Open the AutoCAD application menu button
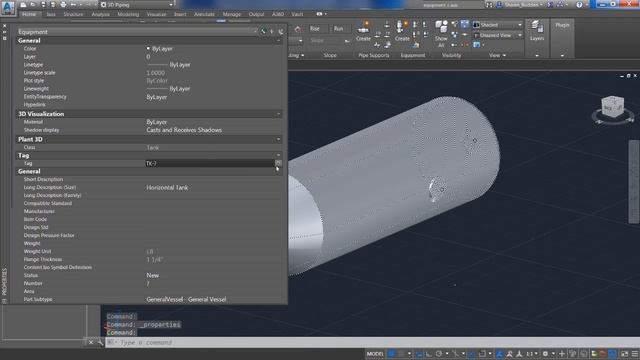This screenshot has width=640, height=360. (8, 7)
